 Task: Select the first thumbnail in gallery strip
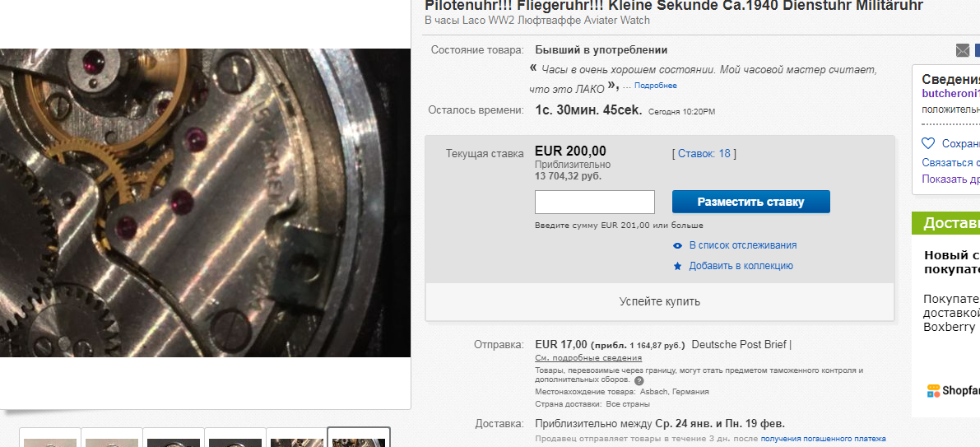click(x=50, y=438)
